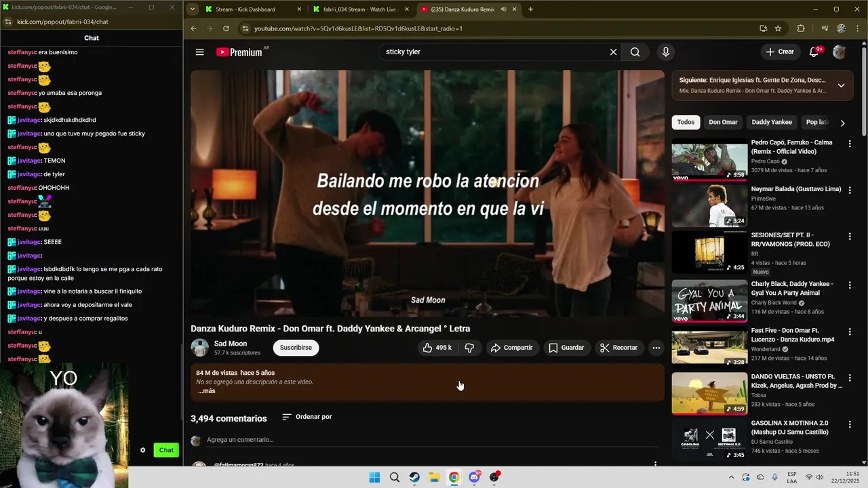Open OBS Studio from taskbar

click(x=494, y=477)
